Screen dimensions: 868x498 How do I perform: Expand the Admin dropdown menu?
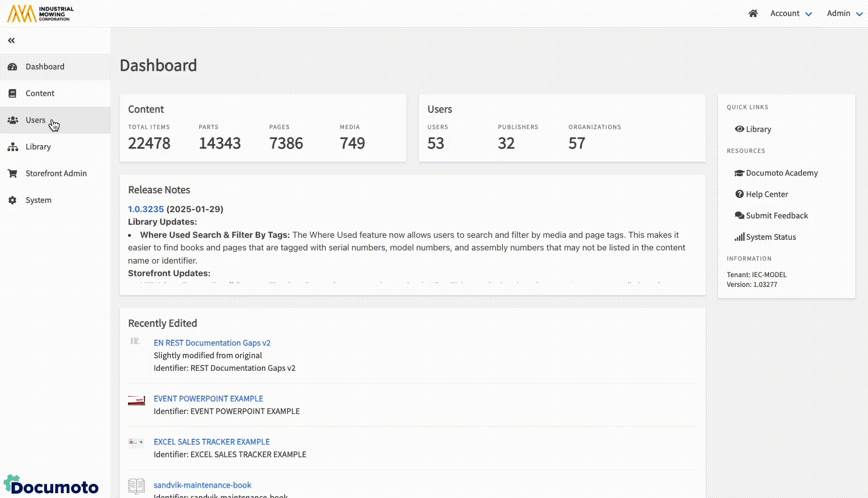click(844, 14)
